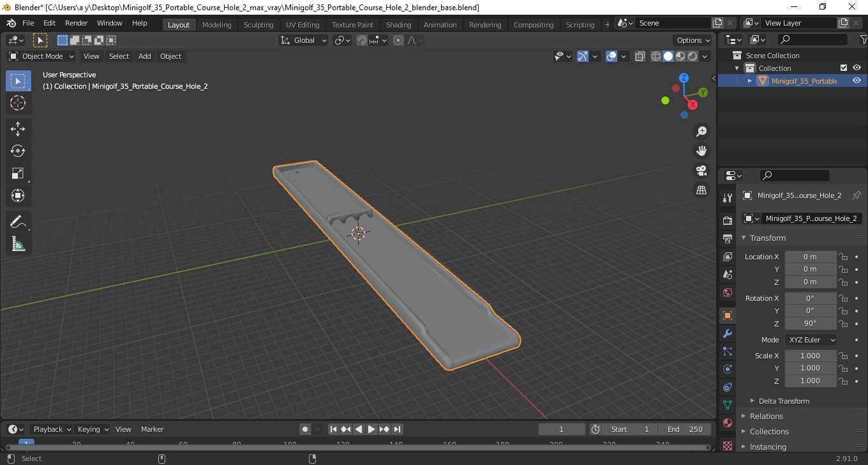This screenshot has width=868, height=465.
Task: Open the Physics properties tab
Action: coord(727,369)
